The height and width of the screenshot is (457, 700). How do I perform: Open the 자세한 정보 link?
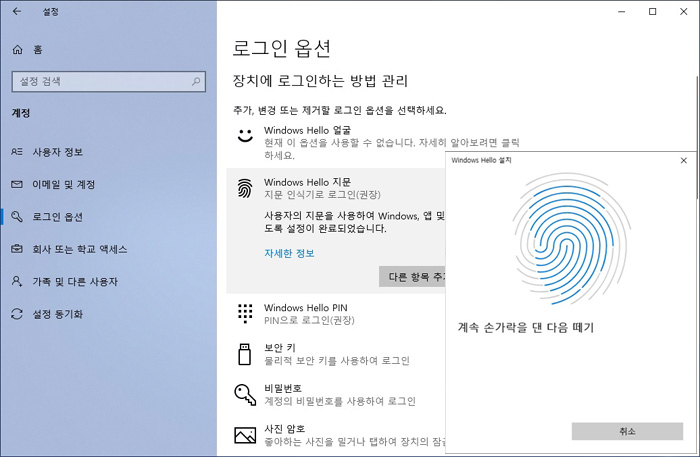[x=289, y=253]
